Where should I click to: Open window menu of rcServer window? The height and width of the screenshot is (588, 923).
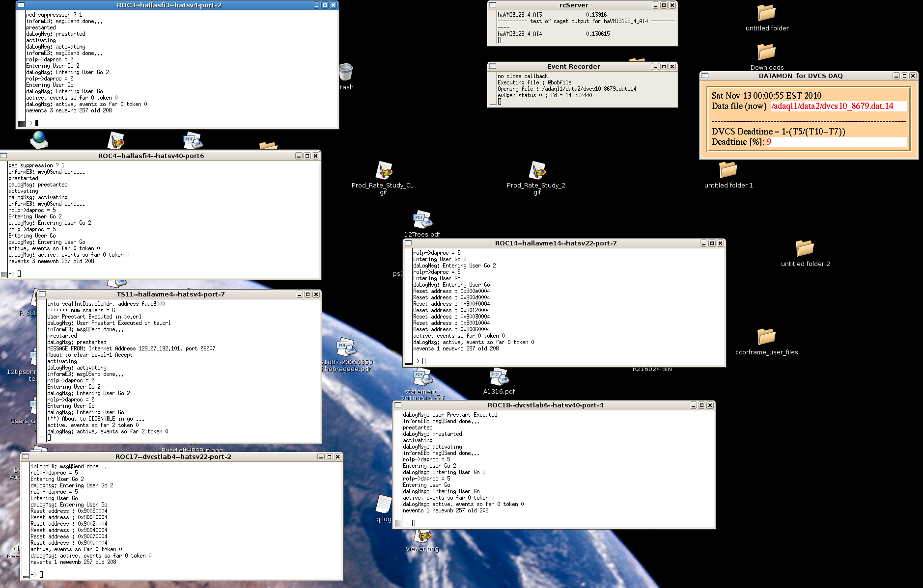pyautogui.click(x=493, y=5)
